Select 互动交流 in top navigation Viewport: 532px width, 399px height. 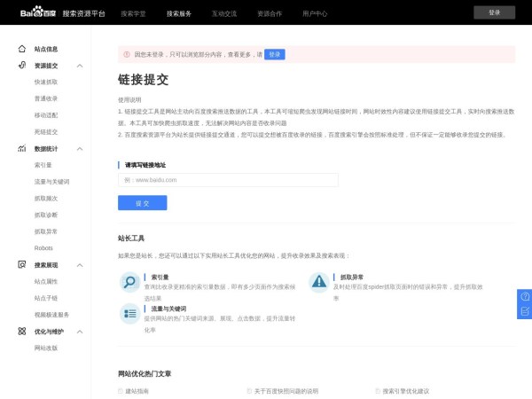224,14
